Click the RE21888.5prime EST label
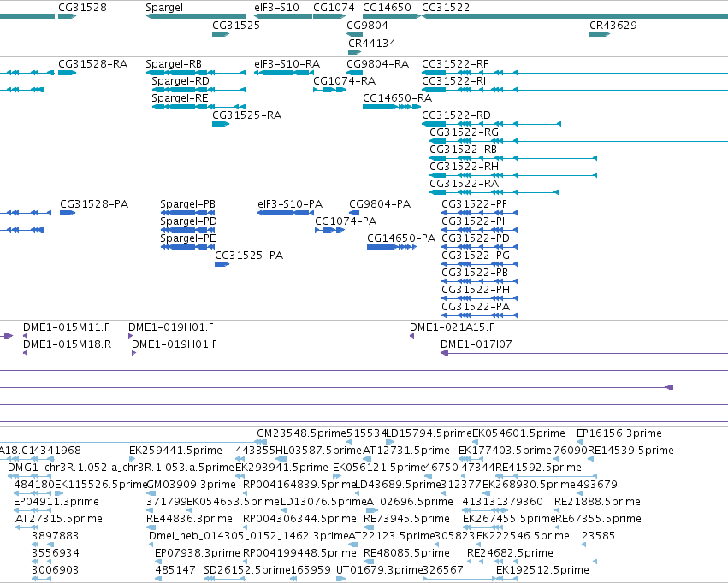 [597, 502]
